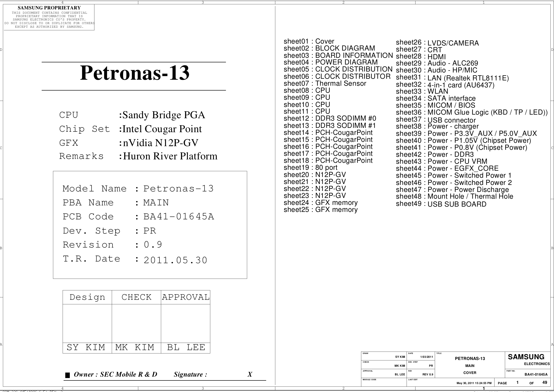554x392 pixels.
Task: Click 'sheet05 : CLOCK DISTRIBUTION' line
Action: [338, 69]
